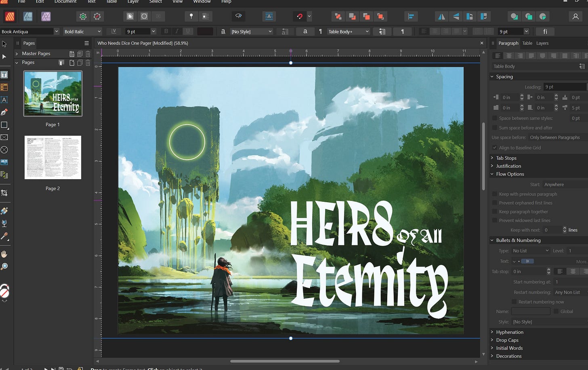Viewport: 588px width, 370px height.
Task: Choose the Zoom magnifier tool
Action: 4,266
